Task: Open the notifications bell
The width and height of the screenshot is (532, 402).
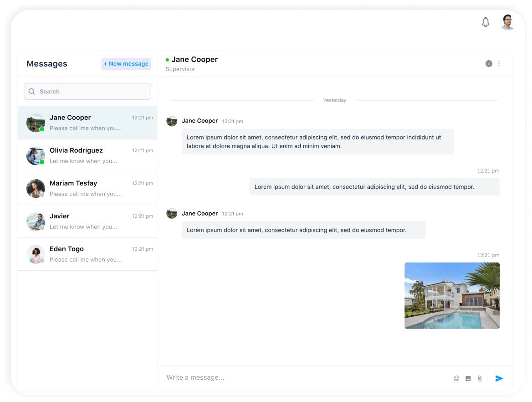Action: pyautogui.click(x=486, y=22)
